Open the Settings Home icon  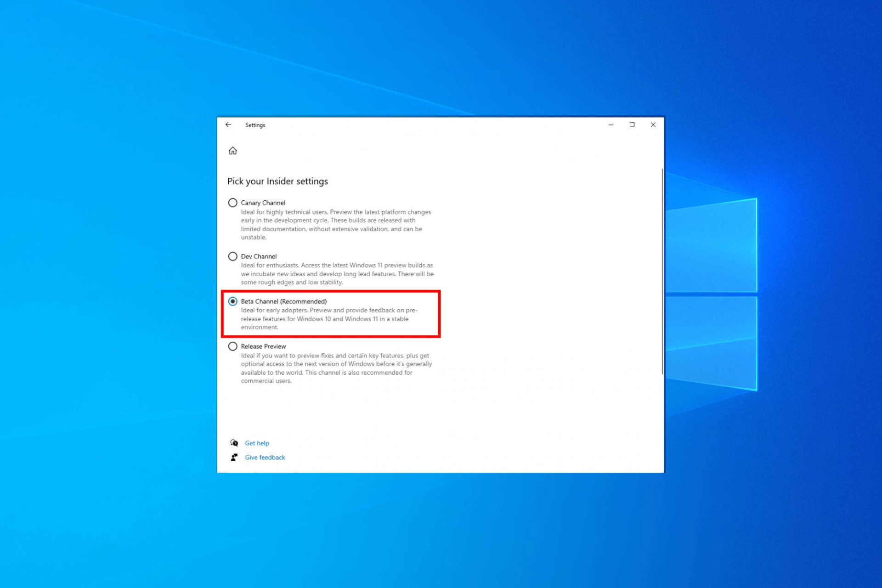(233, 151)
